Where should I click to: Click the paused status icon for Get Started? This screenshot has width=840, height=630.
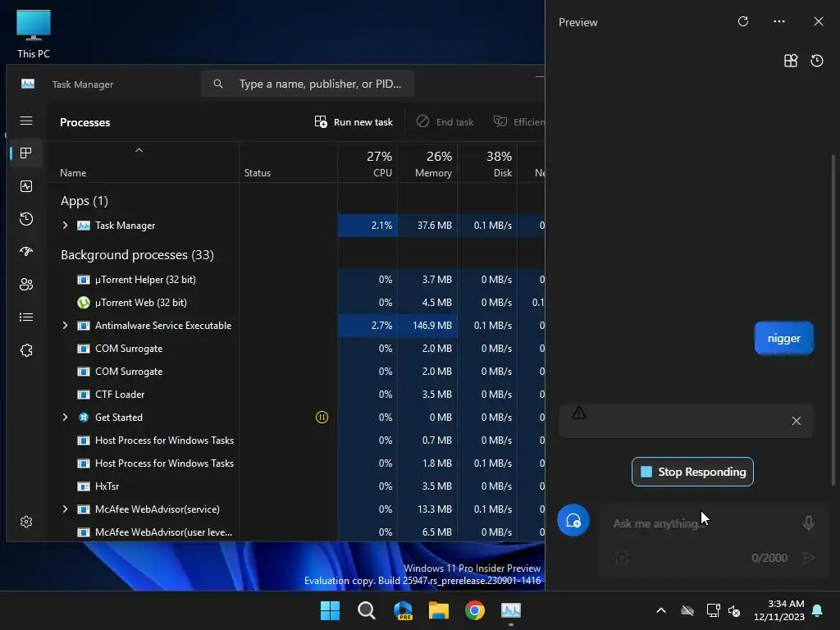(322, 418)
